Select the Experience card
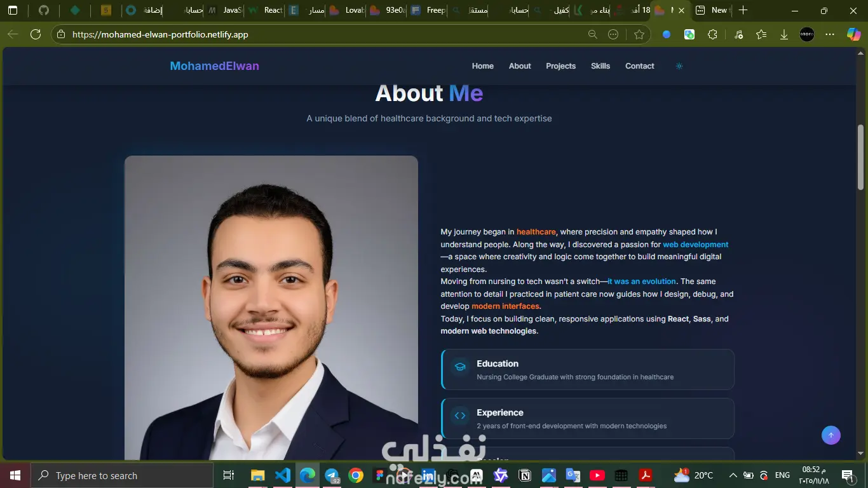868x488 pixels. [588, 418]
